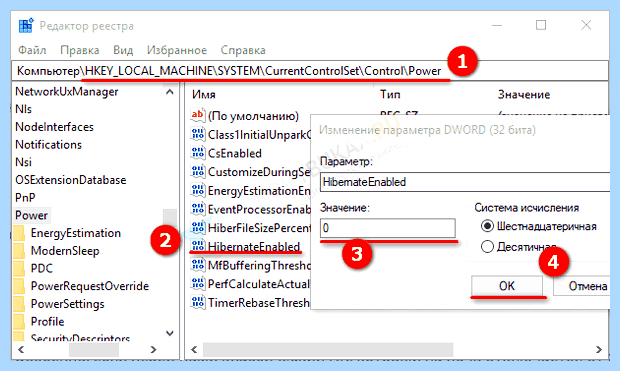Click the Тип column header
620x371 pixels.
click(390, 95)
